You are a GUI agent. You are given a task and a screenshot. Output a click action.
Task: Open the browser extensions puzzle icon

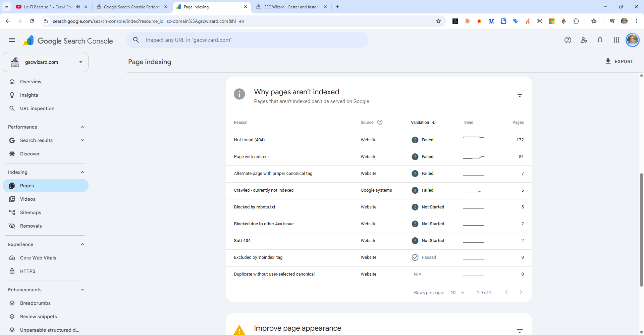click(x=576, y=21)
